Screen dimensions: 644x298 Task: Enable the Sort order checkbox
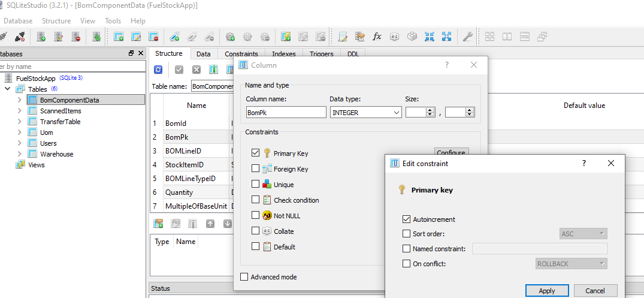[406, 234]
